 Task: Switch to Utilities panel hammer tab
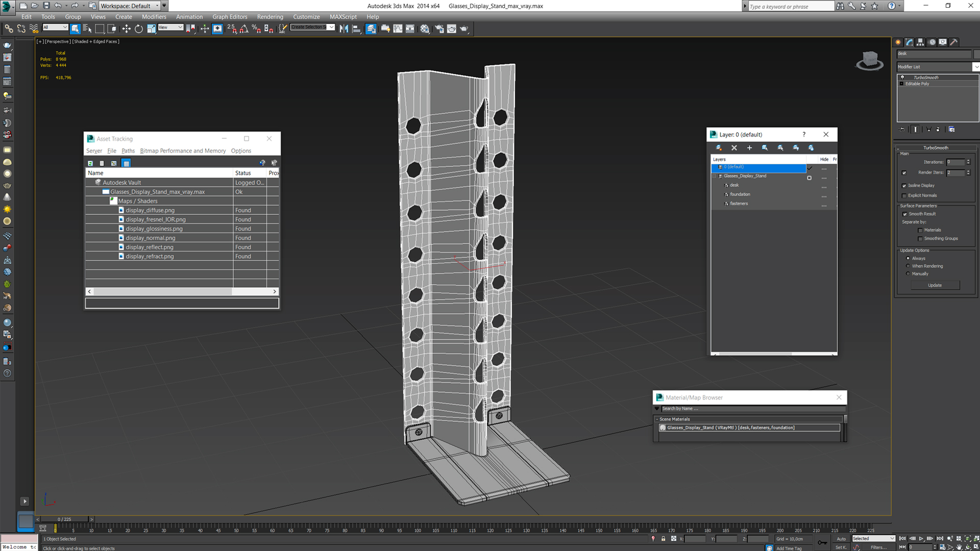953,42
